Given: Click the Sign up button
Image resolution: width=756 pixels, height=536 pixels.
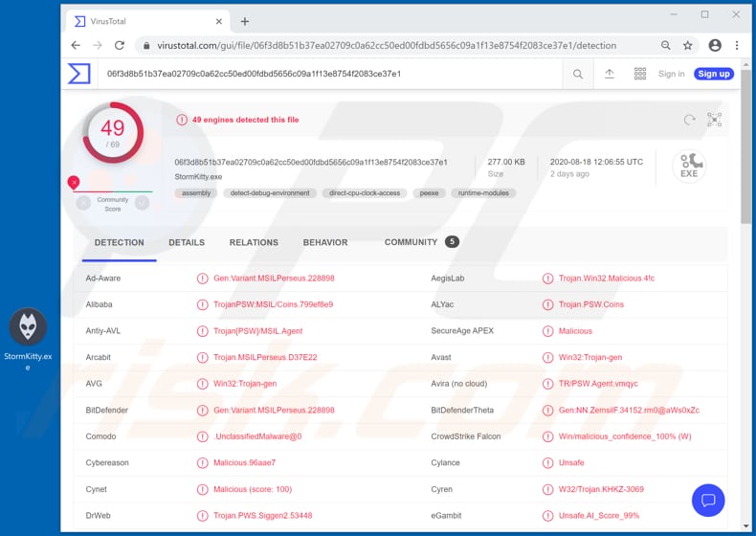Looking at the screenshot, I should (x=713, y=74).
